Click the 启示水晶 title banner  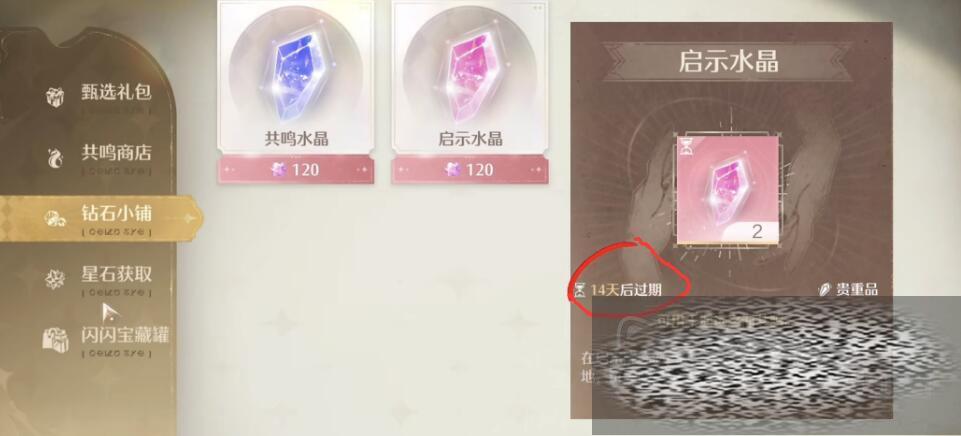[x=727, y=62]
